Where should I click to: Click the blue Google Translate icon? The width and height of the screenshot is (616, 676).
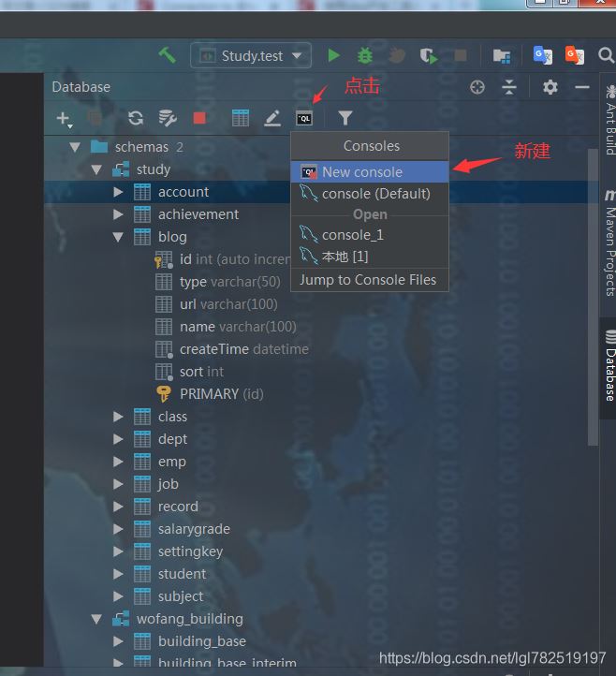(x=542, y=55)
